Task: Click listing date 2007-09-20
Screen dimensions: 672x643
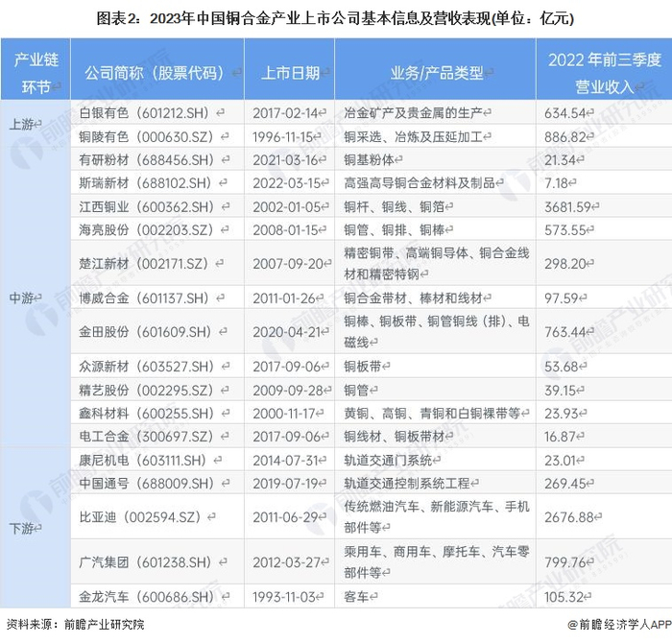Action: (x=288, y=264)
